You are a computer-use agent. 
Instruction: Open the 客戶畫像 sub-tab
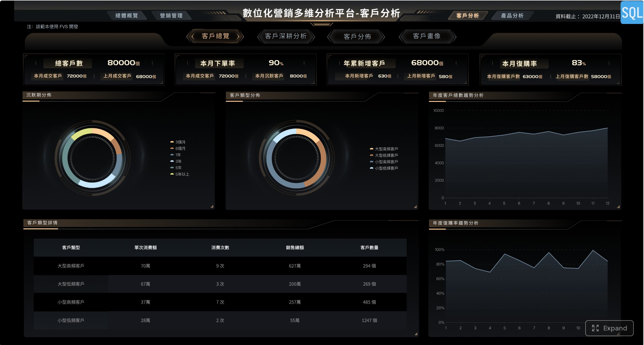click(427, 36)
